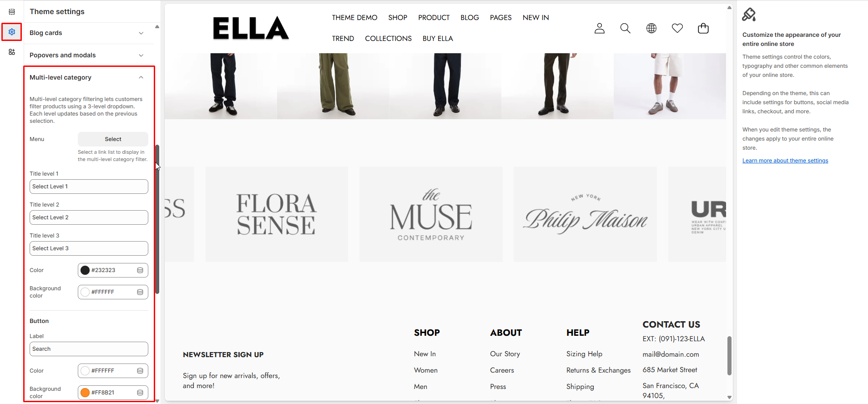Open the Sections icon in sidebar
This screenshot has height=404, width=868.
pyautogui.click(x=12, y=12)
